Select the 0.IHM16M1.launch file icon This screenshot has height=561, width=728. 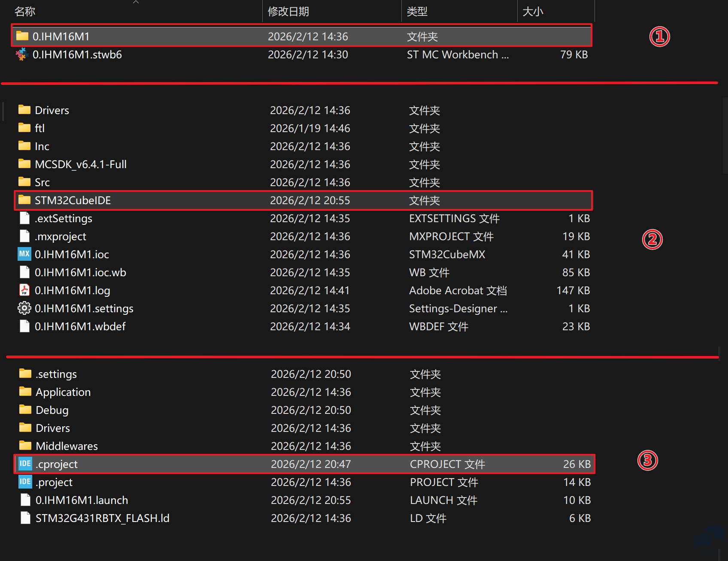click(25, 500)
